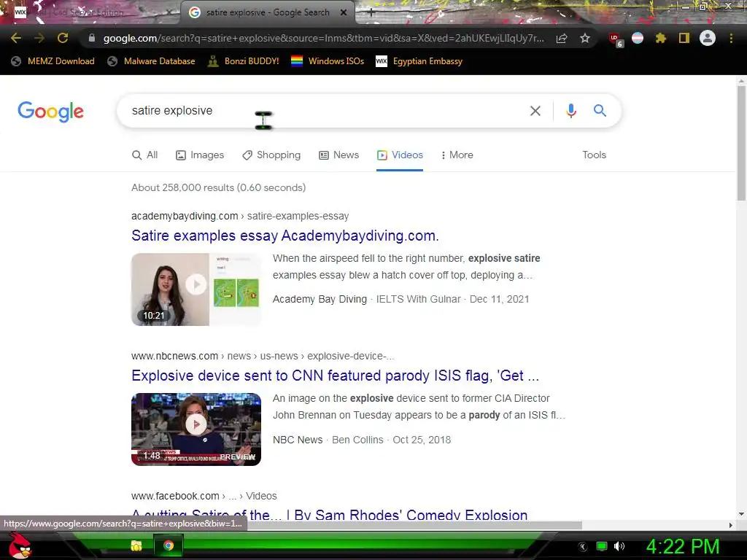Open the File Explorer taskbar icon
Viewport: 747px width, 560px height.
point(136,545)
